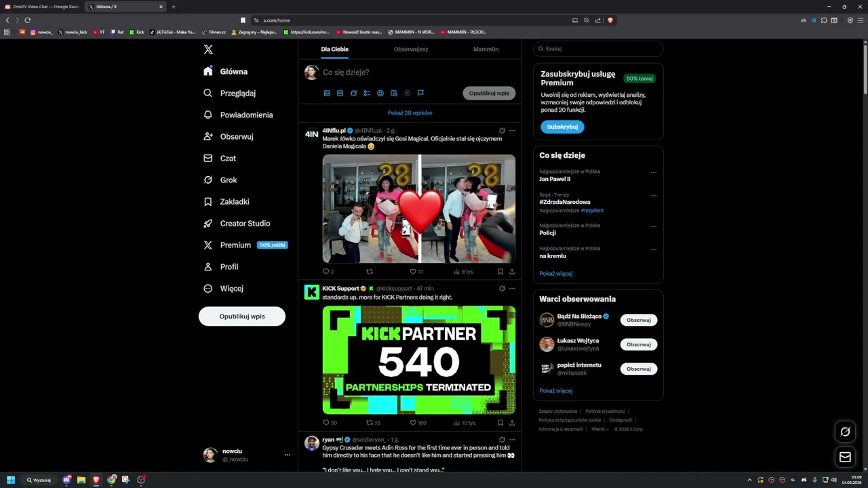Switch to the Obserwujesz tab
Image resolution: width=868 pixels, height=488 pixels.
(411, 49)
